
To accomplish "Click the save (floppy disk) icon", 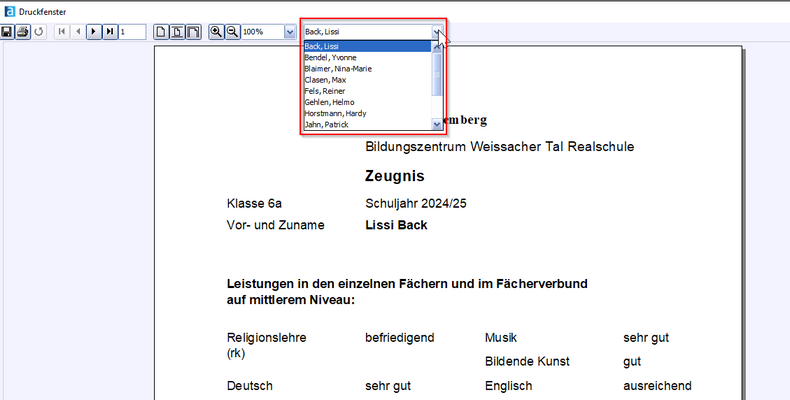I will pyautogui.click(x=7, y=32).
